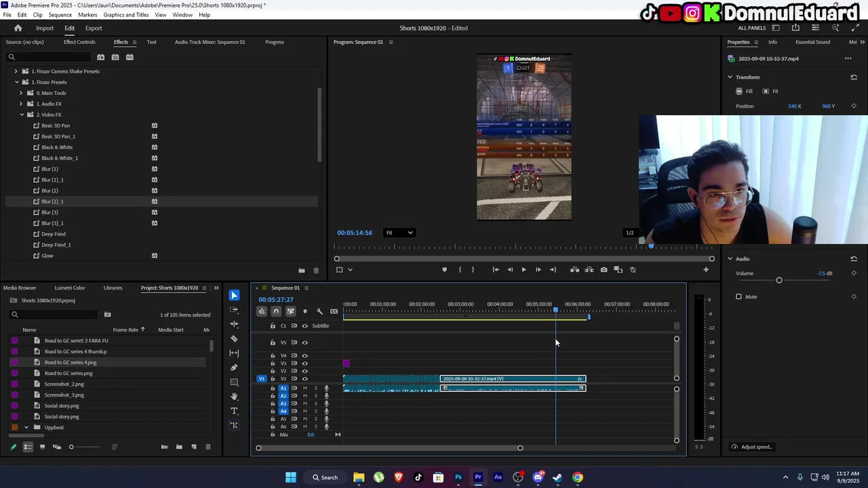This screenshot has height=488, width=868.
Task: Switch to the Effect Controls tab
Action: pyautogui.click(x=79, y=42)
